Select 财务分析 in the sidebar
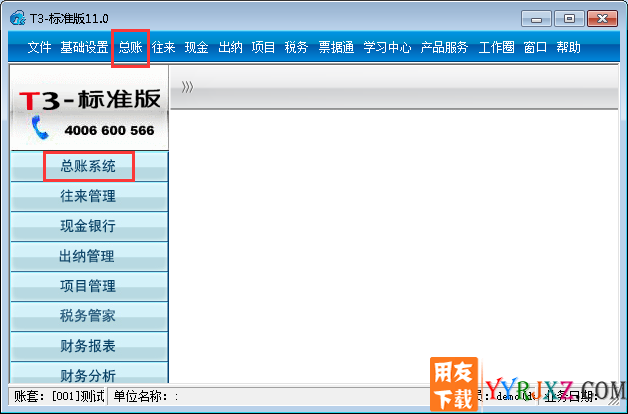The width and height of the screenshot is (628, 414). click(89, 373)
